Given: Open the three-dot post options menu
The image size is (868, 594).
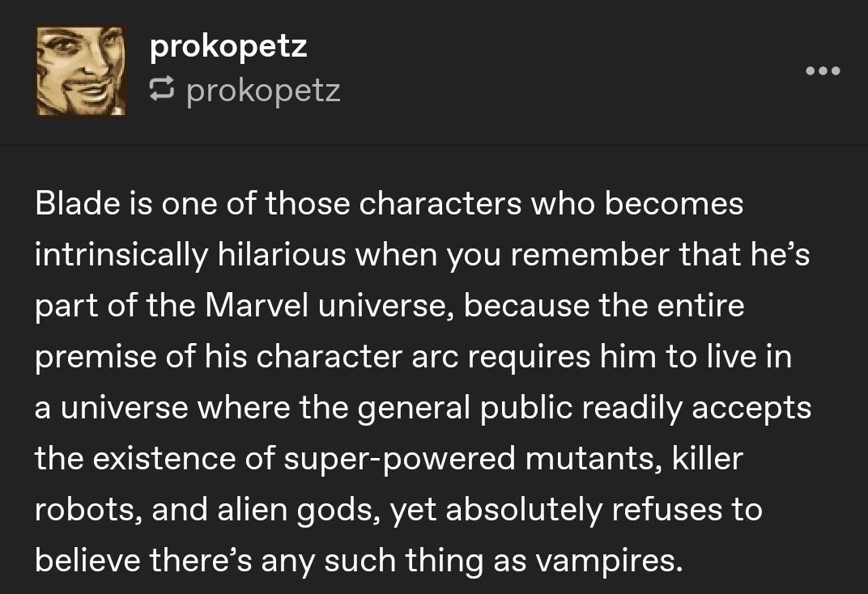Looking at the screenshot, I should click(823, 71).
